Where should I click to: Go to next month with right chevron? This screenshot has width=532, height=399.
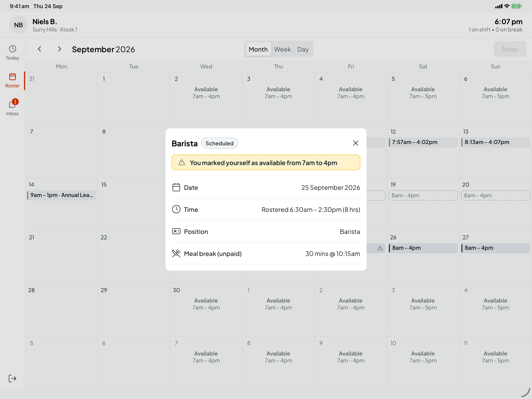click(59, 49)
